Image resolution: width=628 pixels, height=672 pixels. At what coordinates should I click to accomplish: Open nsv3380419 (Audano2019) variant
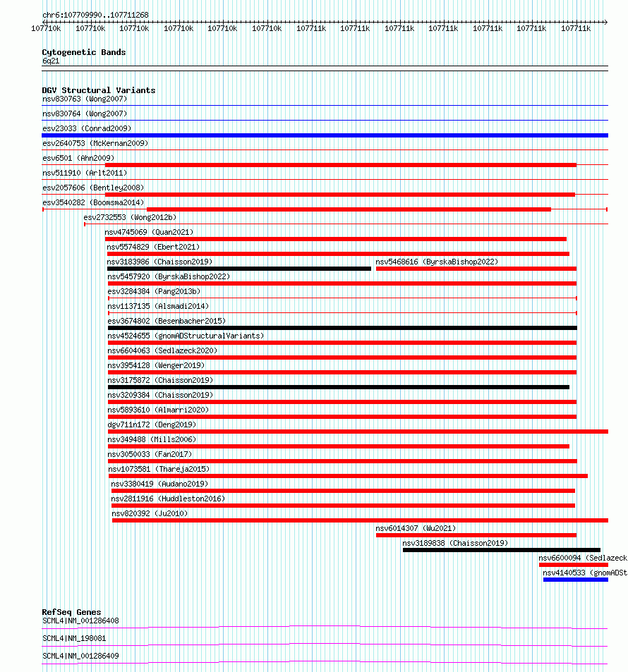pyautogui.click(x=159, y=484)
